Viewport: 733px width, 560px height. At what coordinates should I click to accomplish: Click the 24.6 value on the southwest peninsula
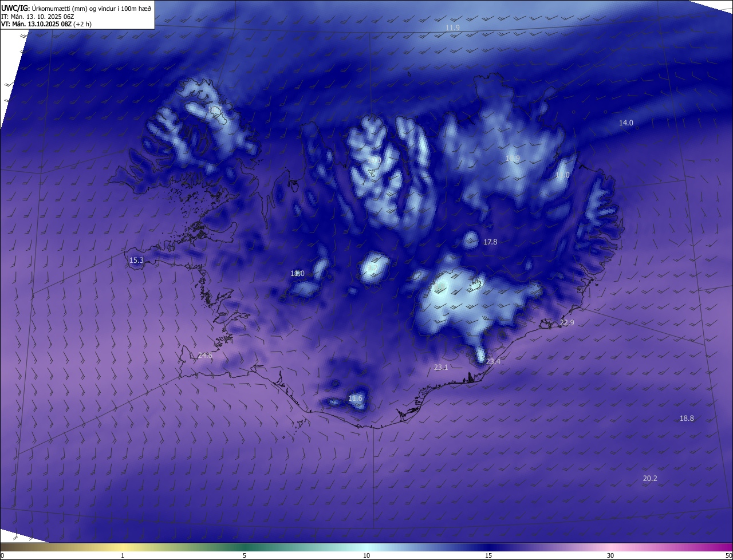click(205, 356)
